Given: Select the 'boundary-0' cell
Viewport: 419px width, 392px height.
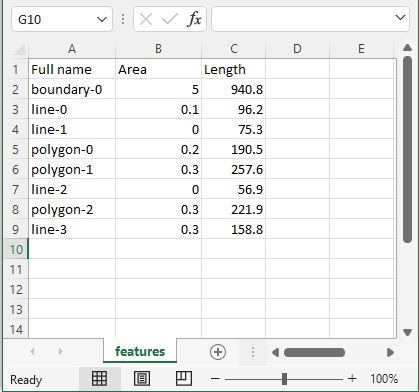Looking at the screenshot, I should click(72, 89).
